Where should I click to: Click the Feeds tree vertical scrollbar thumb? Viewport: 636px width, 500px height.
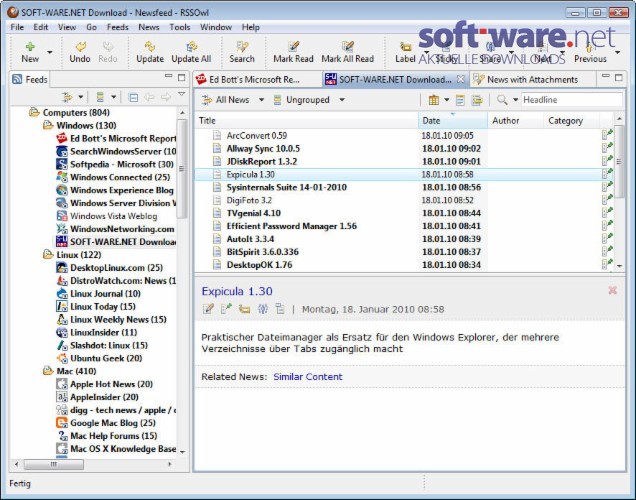click(182, 169)
